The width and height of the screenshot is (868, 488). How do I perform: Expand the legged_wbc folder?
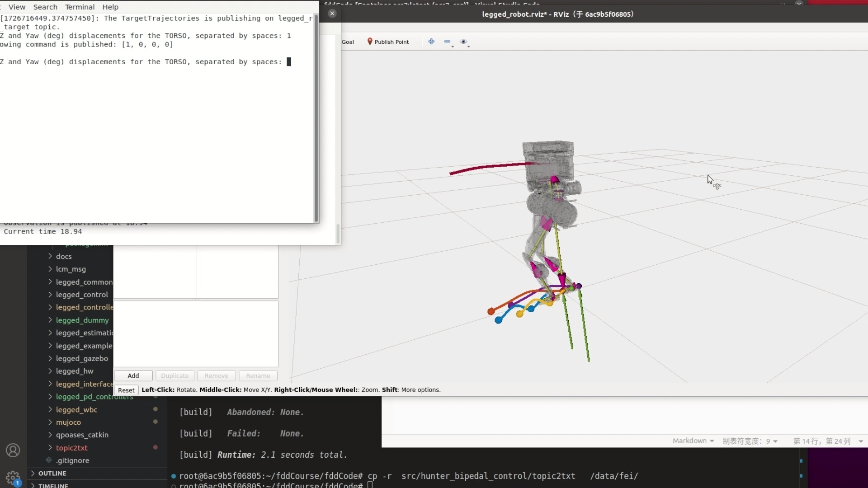click(x=76, y=409)
